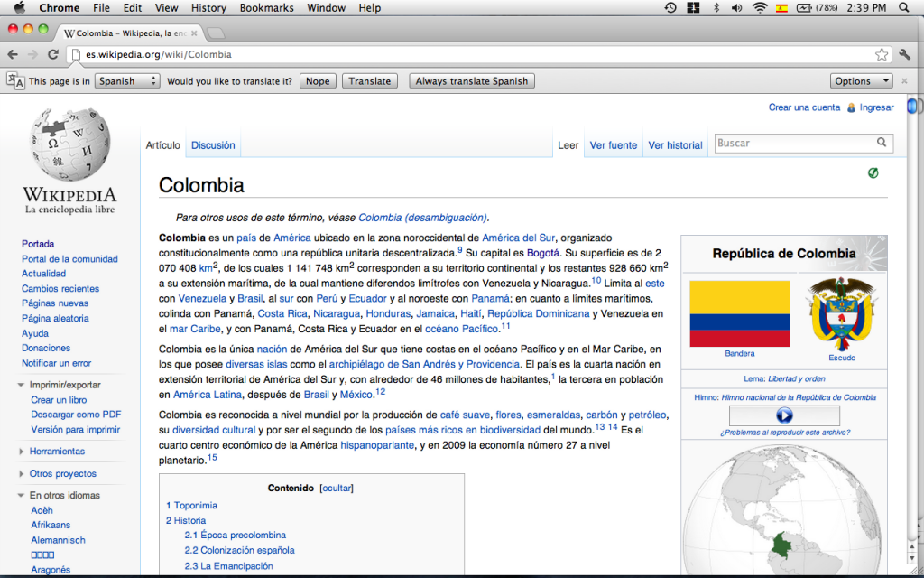
Task: Switch to the Discusión tab
Action: tap(213, 145)
